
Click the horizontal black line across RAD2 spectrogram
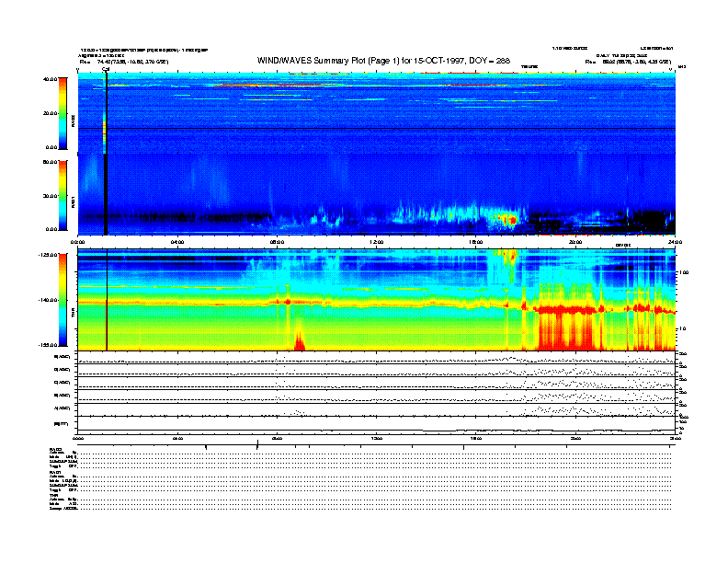376,128
